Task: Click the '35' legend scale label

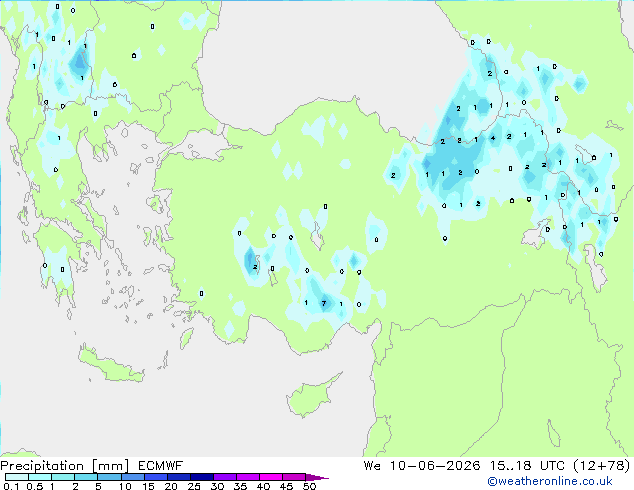Action: tap(240, 486)
